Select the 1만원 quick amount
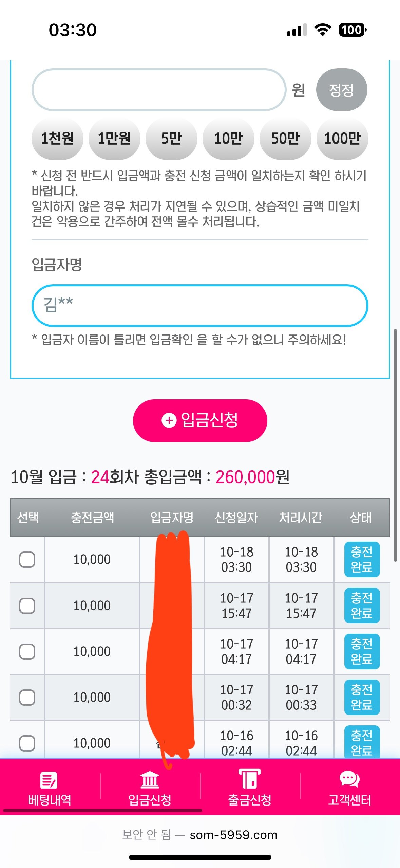Screen dimensions: 400x868 click(x=114, y=139)
